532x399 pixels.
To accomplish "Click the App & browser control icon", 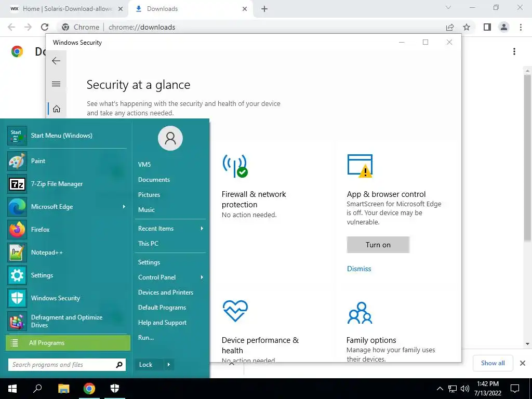I will click(x=360, y=166).
